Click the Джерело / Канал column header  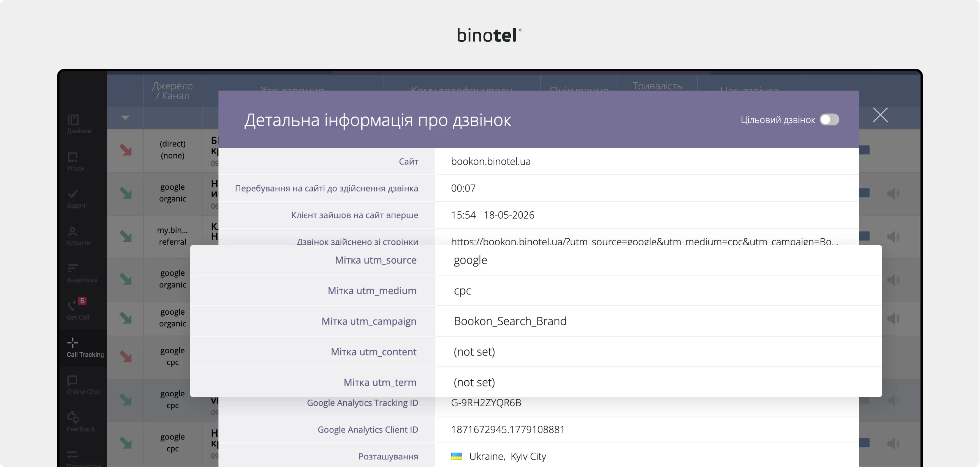click(x=172, y=90)
